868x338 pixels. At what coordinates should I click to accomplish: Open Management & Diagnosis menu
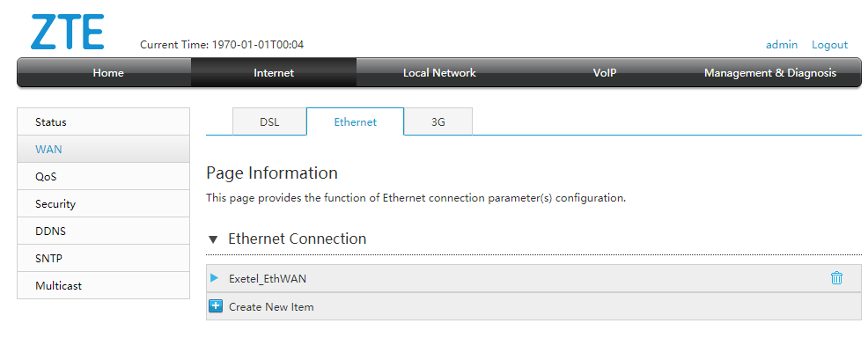point(770,73)
